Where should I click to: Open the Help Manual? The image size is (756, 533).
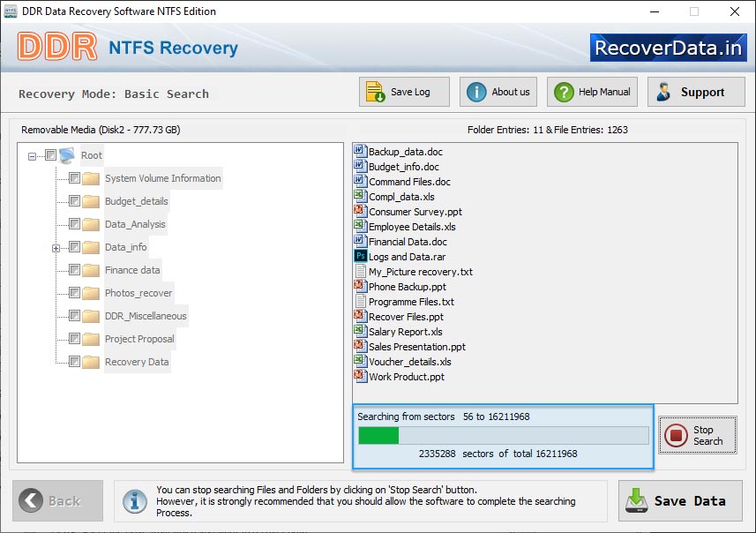click(592, 92)
